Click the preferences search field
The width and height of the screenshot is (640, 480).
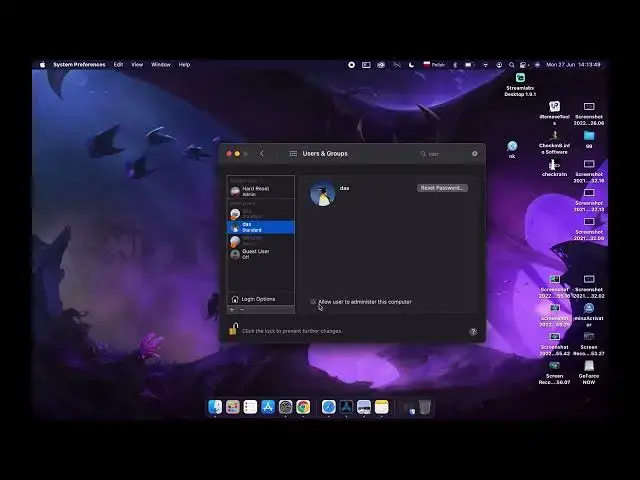coord(448,154)
